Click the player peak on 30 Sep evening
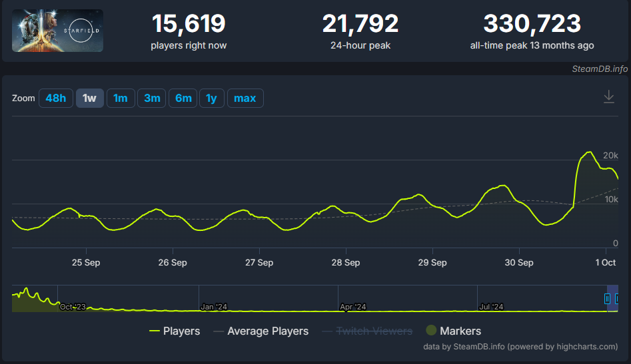Screen dimensions: 631x364 (590, 152)
